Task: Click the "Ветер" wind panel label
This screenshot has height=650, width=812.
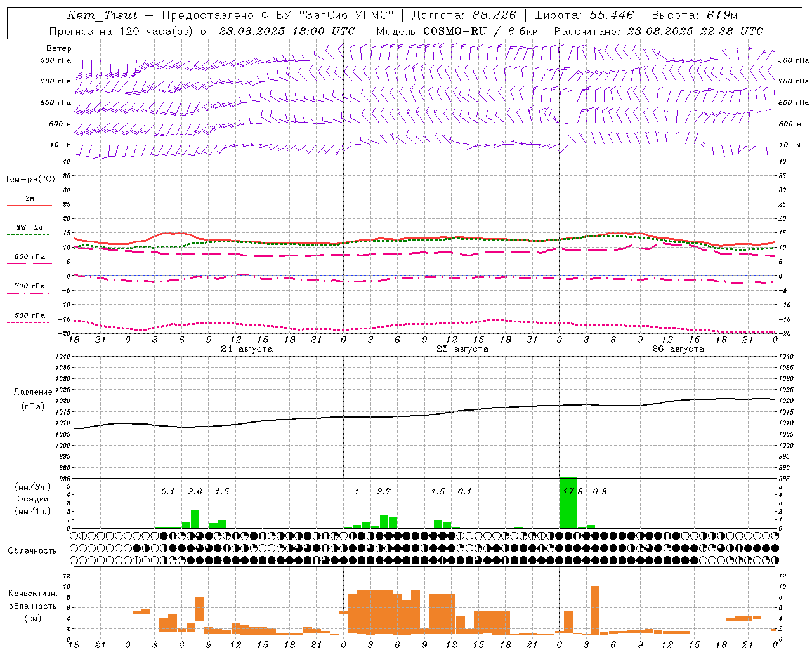Action: coord(59,48)
